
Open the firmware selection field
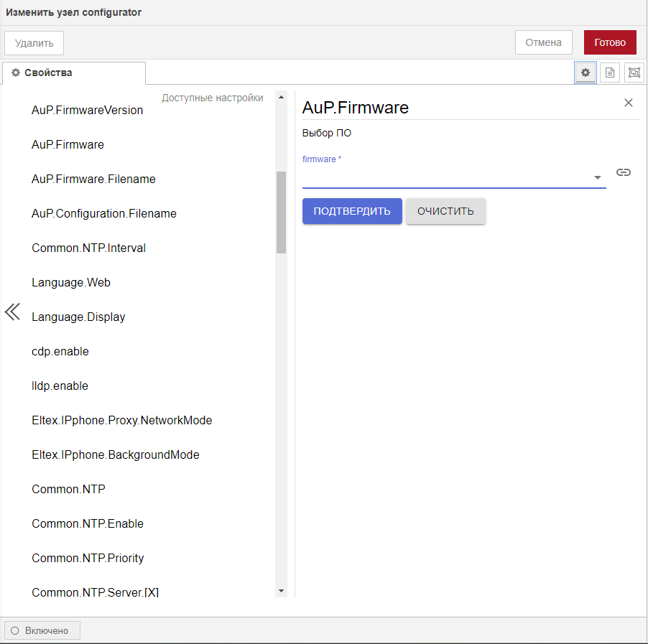[445, 177]
